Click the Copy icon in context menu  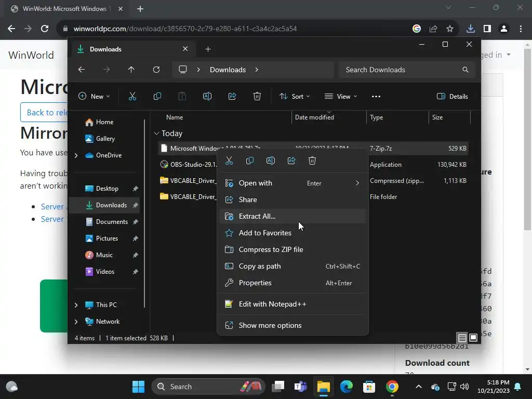coord(250,161)
